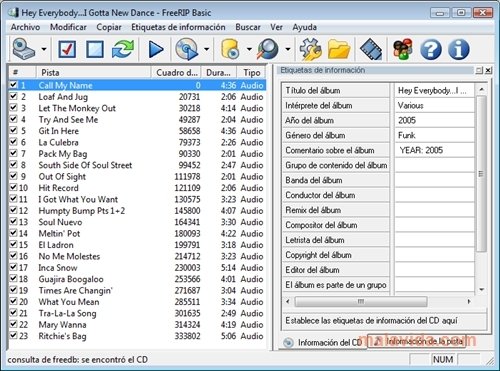
Task: Edit the Año del álbum value 2005
Action: 434,120
